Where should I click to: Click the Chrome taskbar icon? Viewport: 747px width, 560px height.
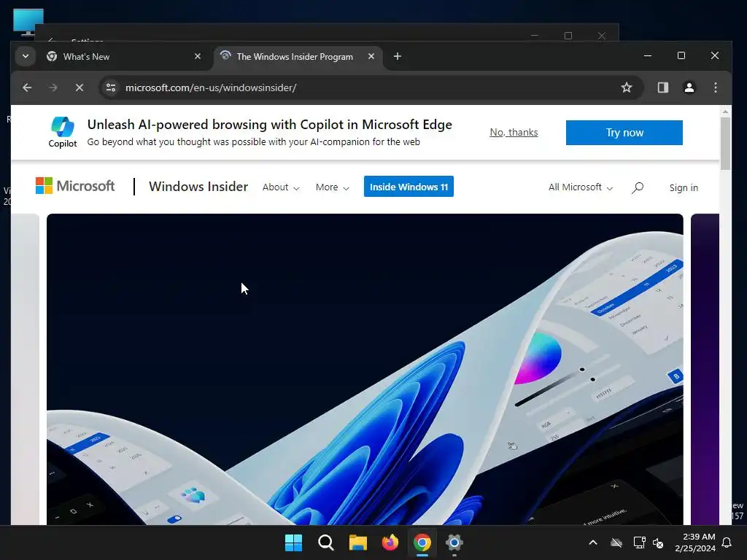(x=422, y=542)
